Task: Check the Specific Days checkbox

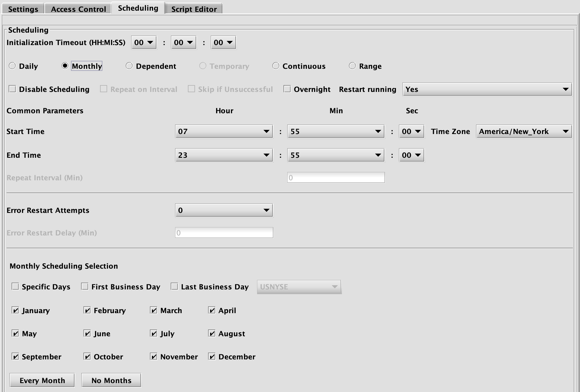Action: click(x=15, y=286)
